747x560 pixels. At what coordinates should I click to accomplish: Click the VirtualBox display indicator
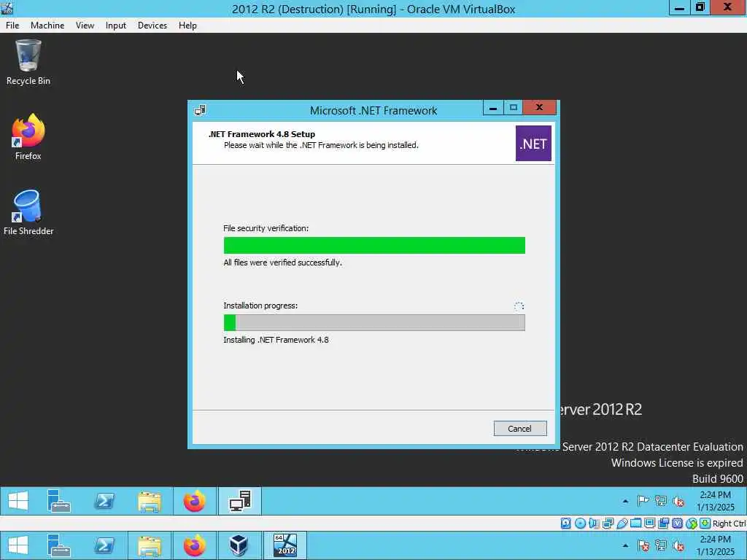[x=649, y=524]
